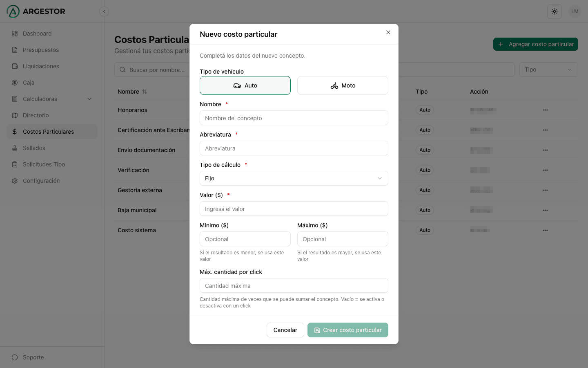Go to Liquidaciones in the sidebar
This screenshot has height=368, width=588.
41,66
